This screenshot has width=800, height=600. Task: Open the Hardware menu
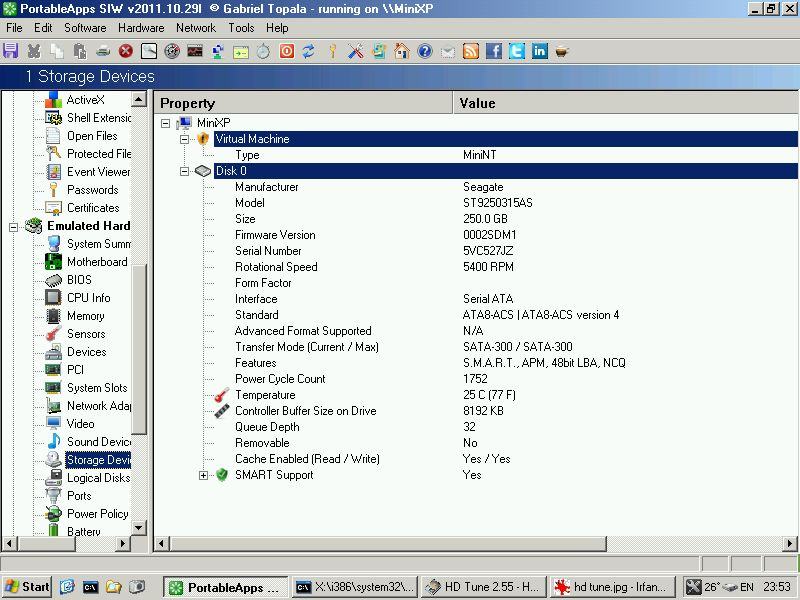click(x=141, y=28)
